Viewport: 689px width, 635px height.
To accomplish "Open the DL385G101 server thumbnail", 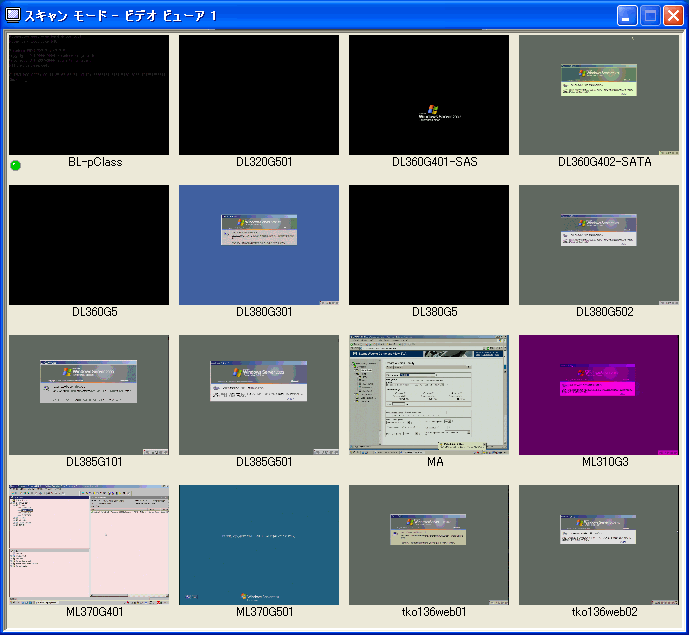I will [89, 395].
